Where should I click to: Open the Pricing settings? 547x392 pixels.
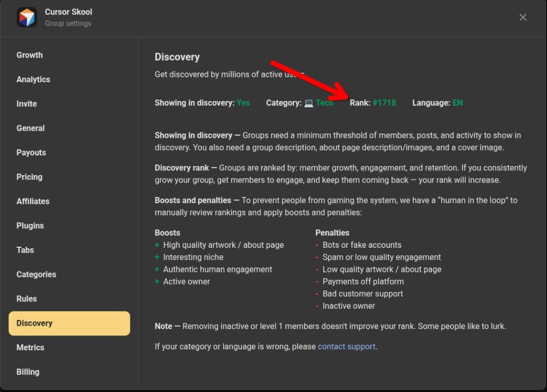[x=29, y=177]
